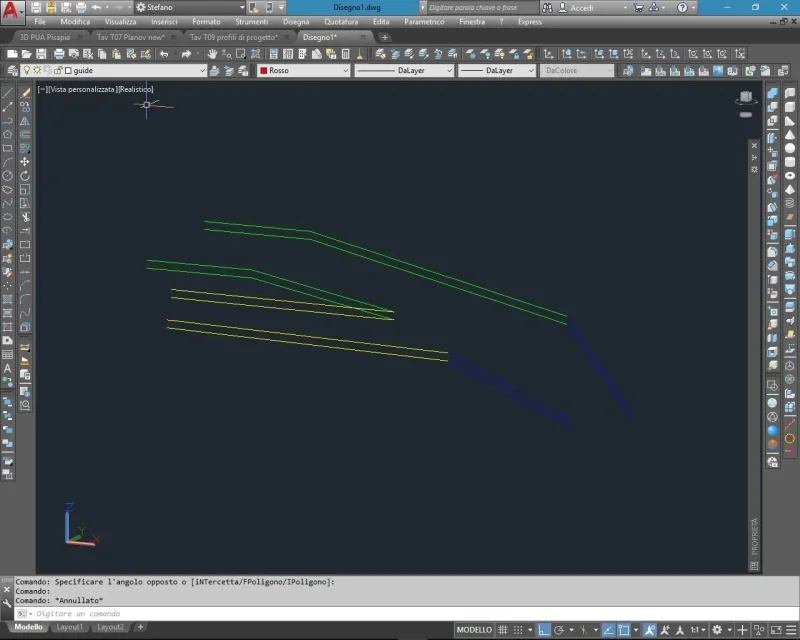Select the Mirror tool

[25, 120]
